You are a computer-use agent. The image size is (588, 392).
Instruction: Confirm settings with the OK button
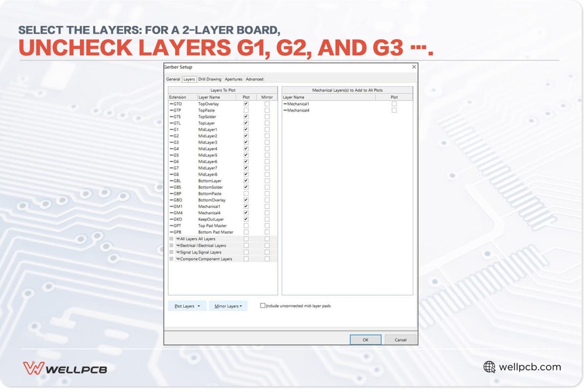(x=365, y=340)
